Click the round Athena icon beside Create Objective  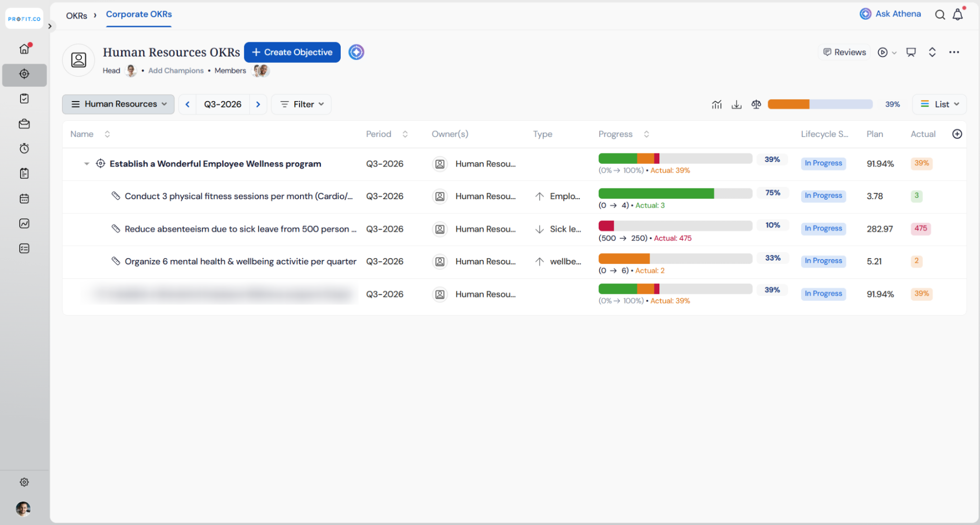[x=356, y=52]
